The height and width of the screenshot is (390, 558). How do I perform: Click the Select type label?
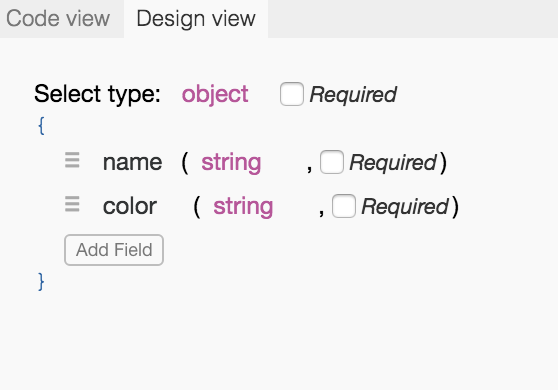[x=98, y=94]
